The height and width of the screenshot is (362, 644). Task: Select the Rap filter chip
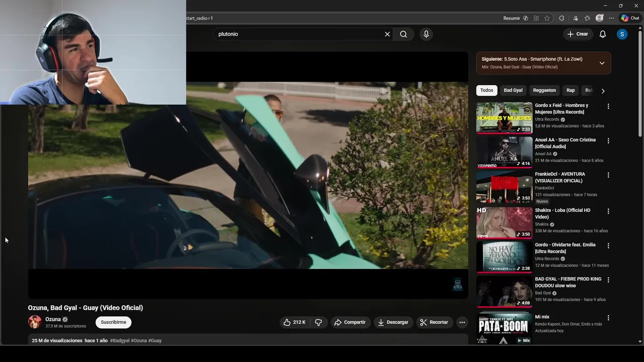(571, 90)
